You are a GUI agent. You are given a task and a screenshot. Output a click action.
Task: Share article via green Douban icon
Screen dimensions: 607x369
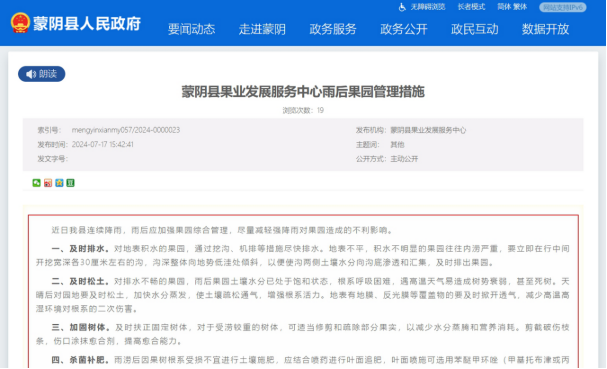click(70, 183)
